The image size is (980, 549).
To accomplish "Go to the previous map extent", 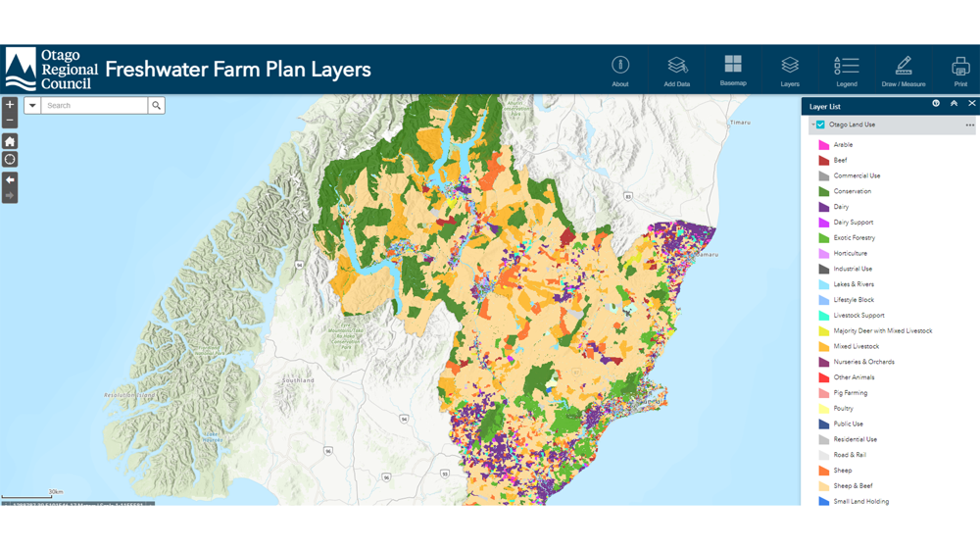I will [x=10, y=180].
